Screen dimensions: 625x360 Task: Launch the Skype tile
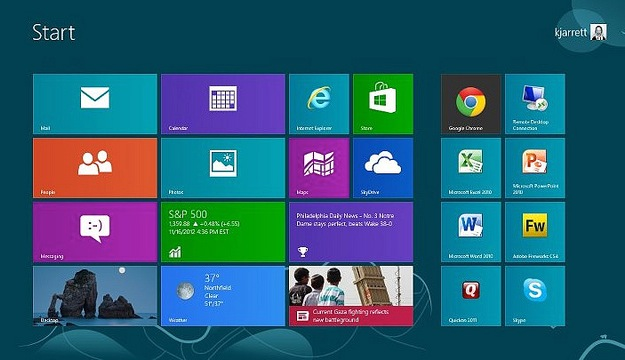[535, 296]
